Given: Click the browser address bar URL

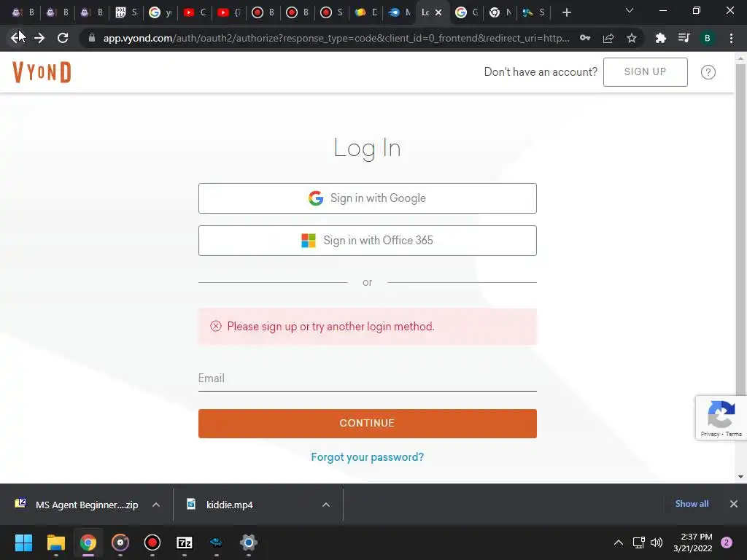Looking at the screenshot, I should (x=336, y=38).
